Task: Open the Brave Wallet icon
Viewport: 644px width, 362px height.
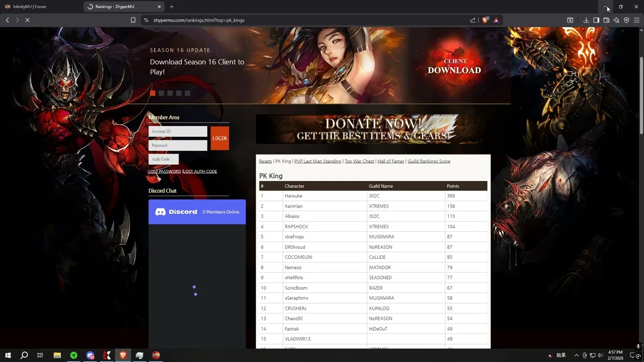Action: [606, 20]
